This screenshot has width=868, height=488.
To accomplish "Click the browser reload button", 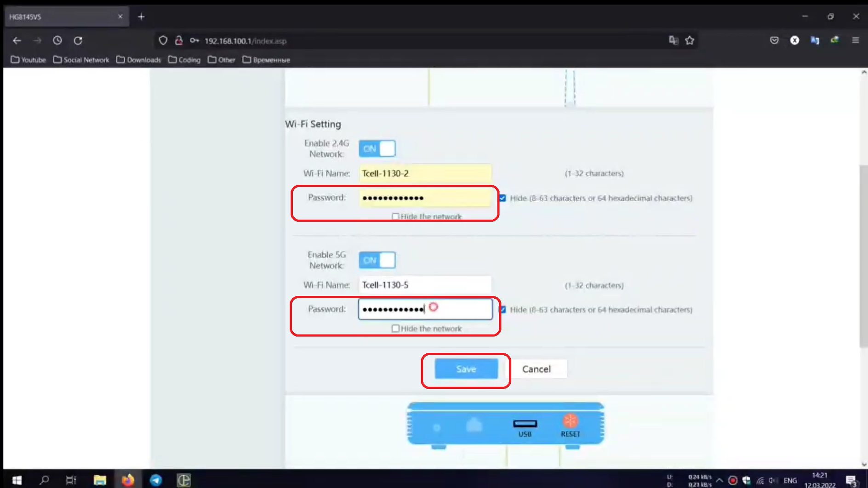I will pos(78,41).
